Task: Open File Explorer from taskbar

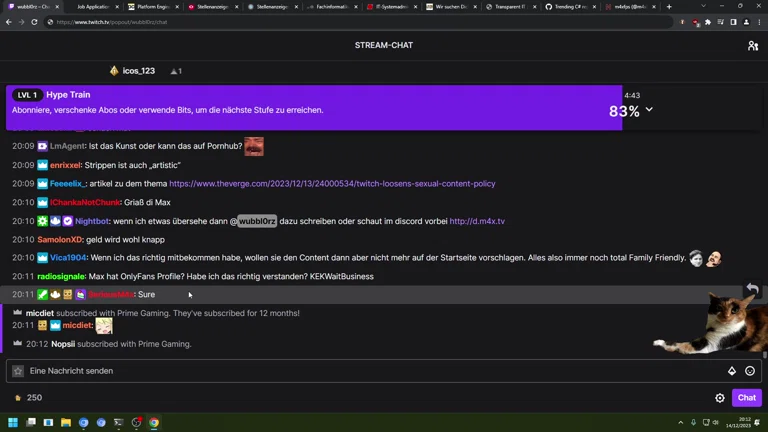Action: pyautogui.click(x=66, y=422)
